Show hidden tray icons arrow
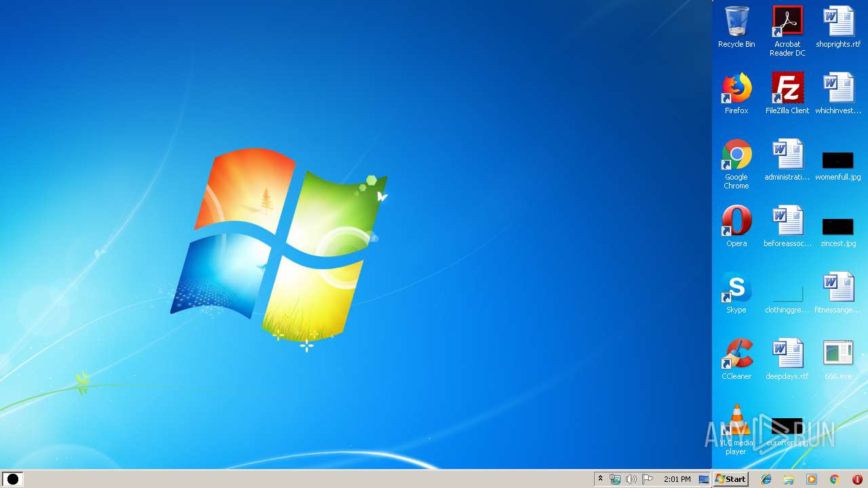Image resolution: width=868 pixels, height=488 pixels. coord(600,479)
